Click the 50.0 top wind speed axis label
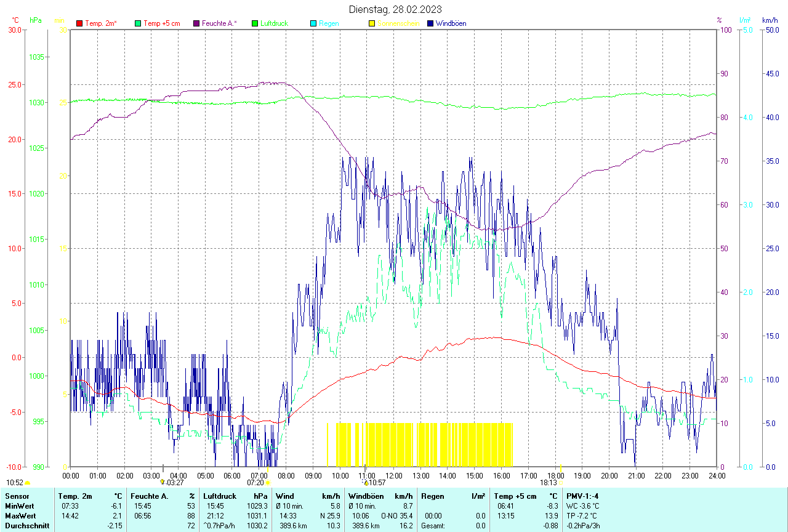This screenshot has height=532, width=788. pyautogui.click(x=771, y=30)
